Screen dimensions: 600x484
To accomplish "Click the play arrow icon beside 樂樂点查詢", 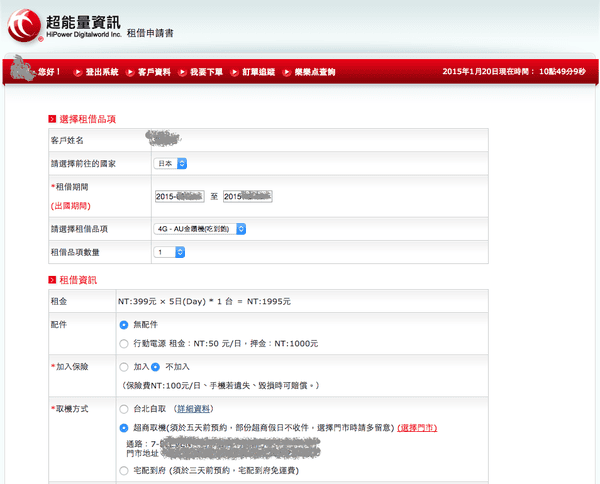I will tap(287, 72).
